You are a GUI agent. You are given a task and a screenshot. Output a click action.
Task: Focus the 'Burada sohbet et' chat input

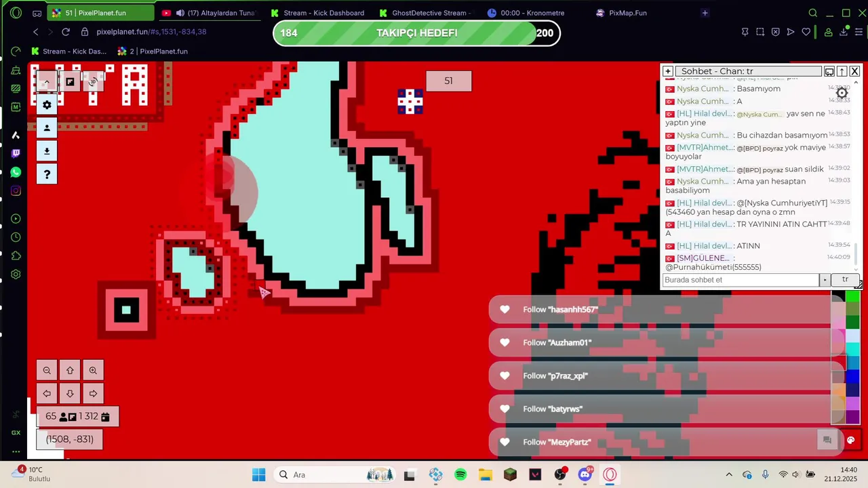click(x=741, y=280)
